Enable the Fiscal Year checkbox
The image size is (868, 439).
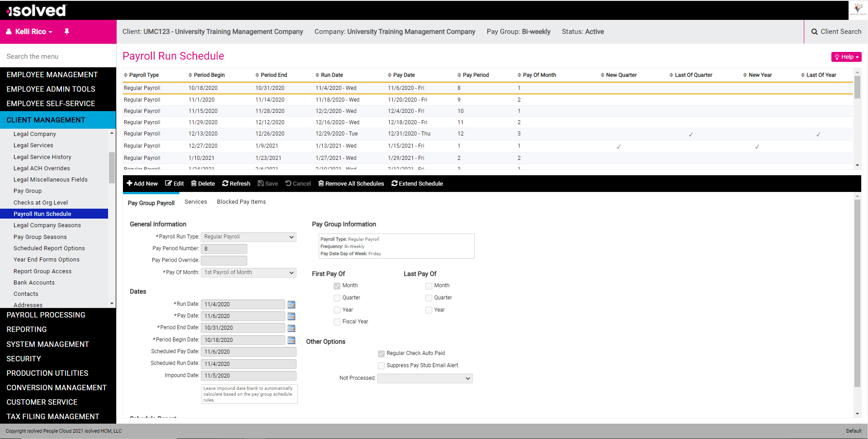[x=337, y=322]
